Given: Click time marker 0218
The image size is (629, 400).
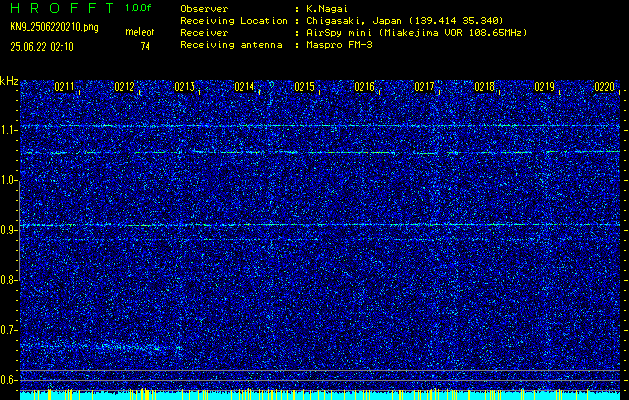Looking at the screenshot, I should click(x=484, y=87).
